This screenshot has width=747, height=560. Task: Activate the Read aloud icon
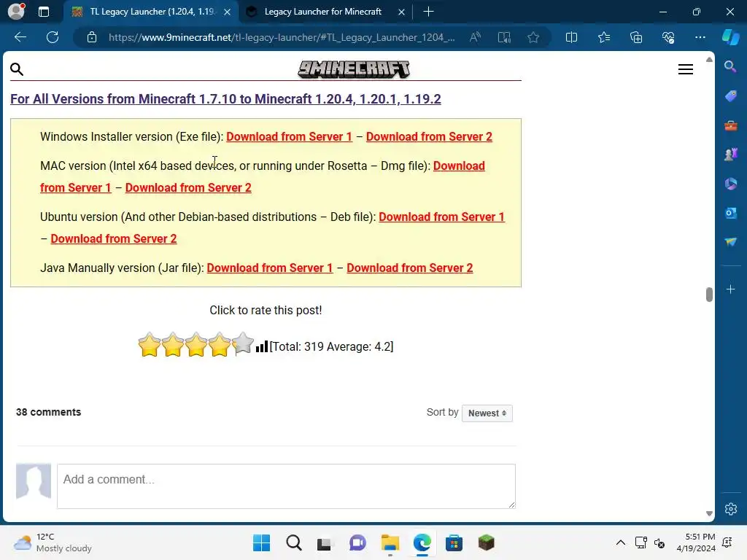coord(475,37)
